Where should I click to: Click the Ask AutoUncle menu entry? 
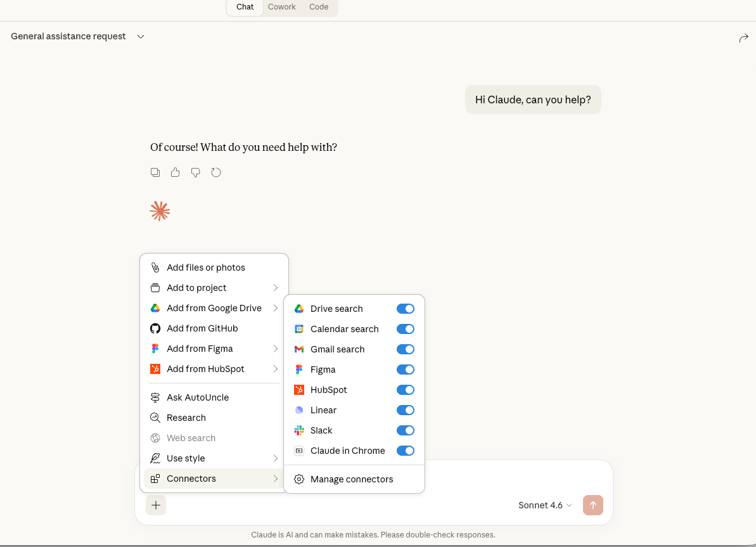pyautogui.click(x=198, y=397)
